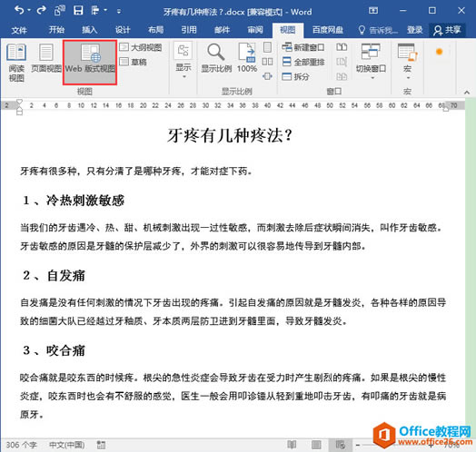This screenshot has height=452, width=476.
Task: Click the Redo icon
Action: pos(41,11)
